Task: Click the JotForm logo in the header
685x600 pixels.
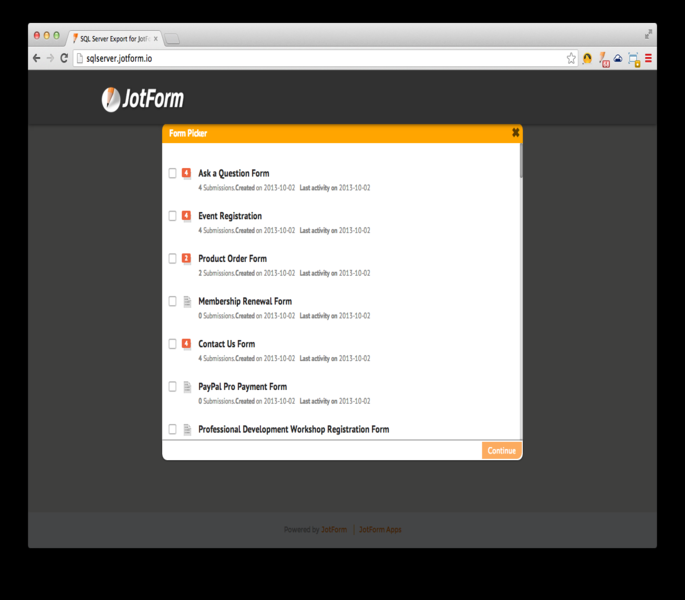Action: point(142,99)
